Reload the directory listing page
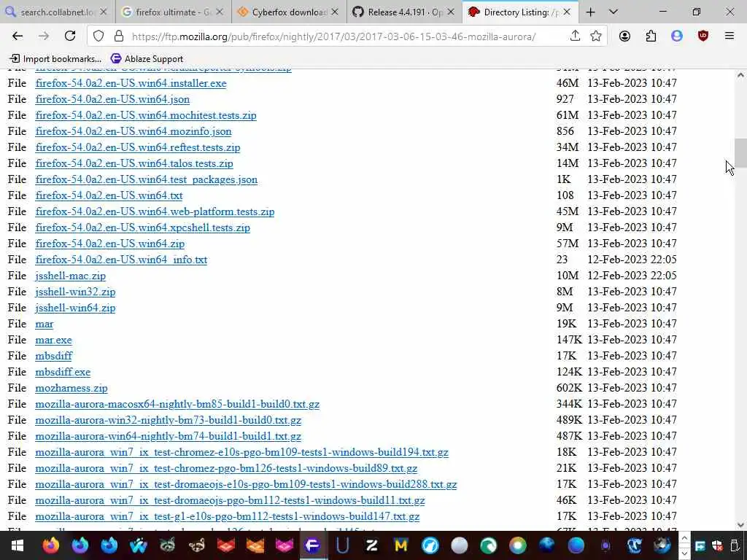Image resolution: width=747 pixels, height=560 pixels. coord(70,36)
